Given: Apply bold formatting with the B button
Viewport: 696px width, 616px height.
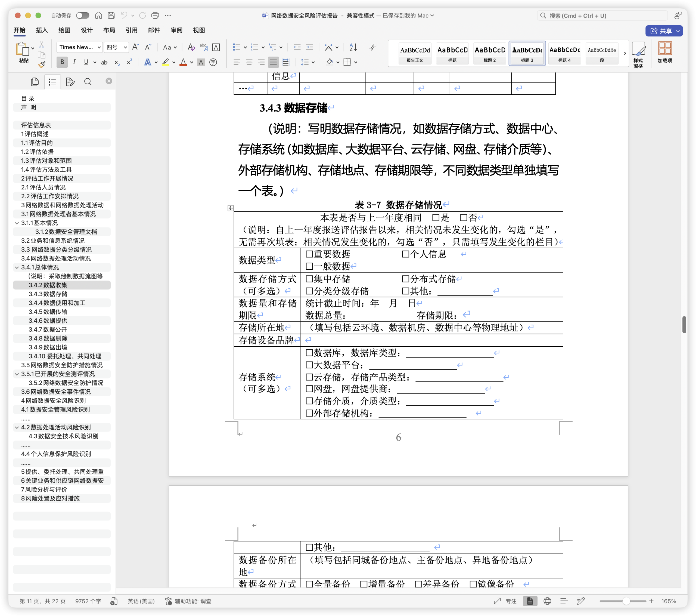Looking at the screenshot, I should [62, 62].
